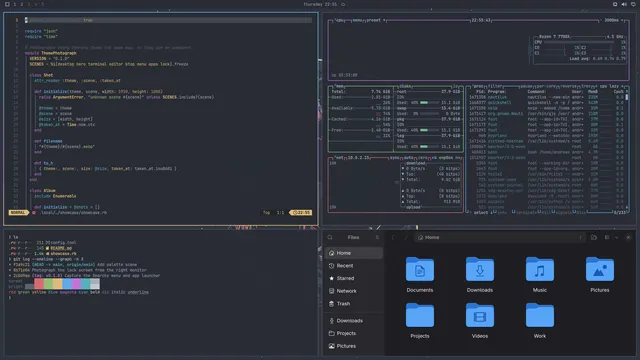Toggle per-core option in btop processes
This screenshot has height=360, width=640.
(546, 86)
